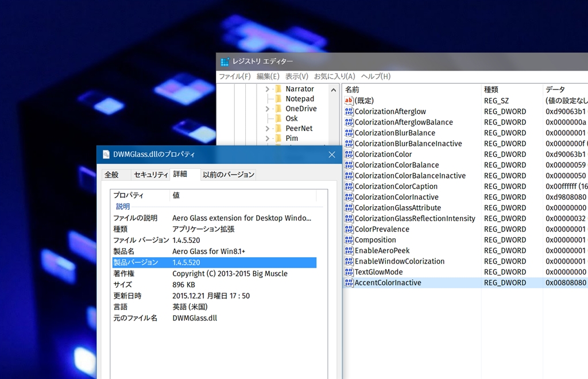Select the (既定) string value icon
Screen dimensions: 588x379
tap(349, 100)
